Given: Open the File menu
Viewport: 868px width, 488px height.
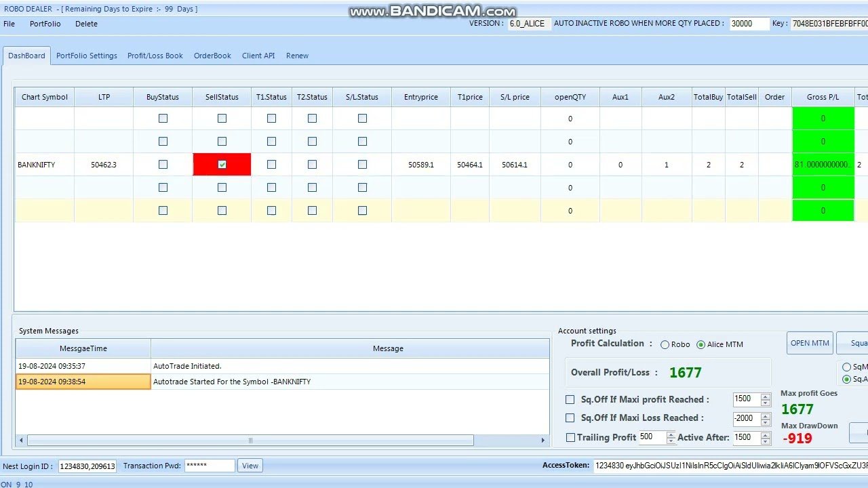Looking at the screenshot, I should click(9, 24).
